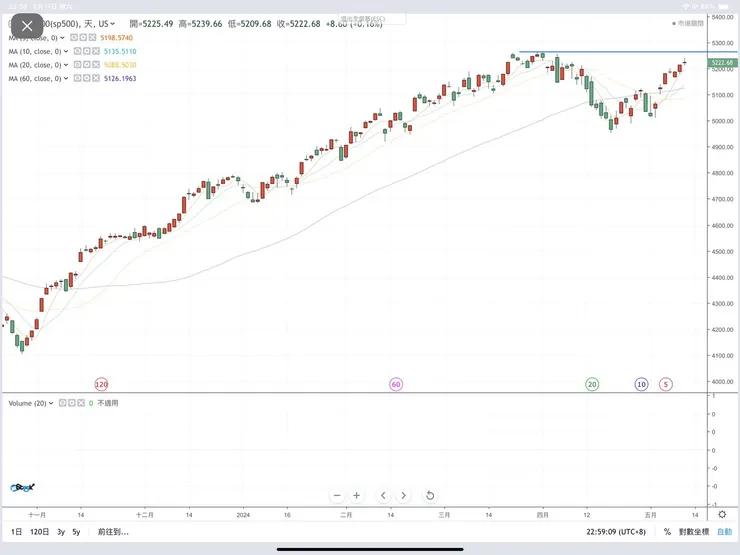
Task: Expand the MA (60, close, 0) dropdown arrow
Action: pos(66,78)
